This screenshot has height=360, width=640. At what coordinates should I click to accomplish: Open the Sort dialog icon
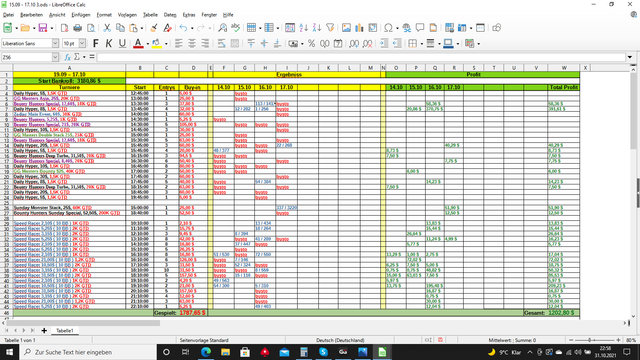(290, 28)
